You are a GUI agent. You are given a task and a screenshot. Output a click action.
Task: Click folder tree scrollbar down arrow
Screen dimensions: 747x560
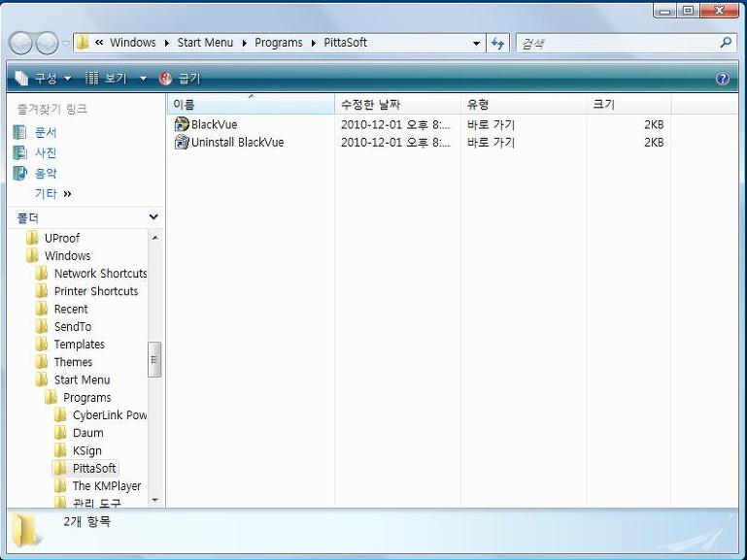pyautogui.click(x=154, y=500)
